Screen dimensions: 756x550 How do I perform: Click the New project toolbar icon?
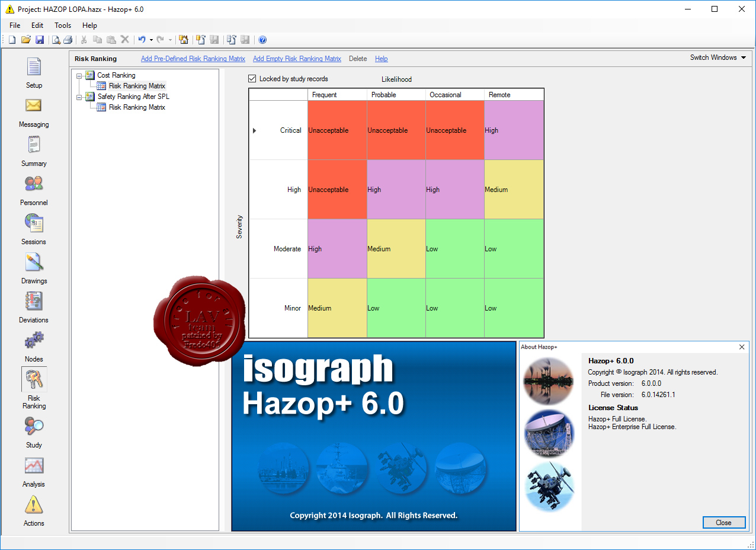click(x=12, y=40)
